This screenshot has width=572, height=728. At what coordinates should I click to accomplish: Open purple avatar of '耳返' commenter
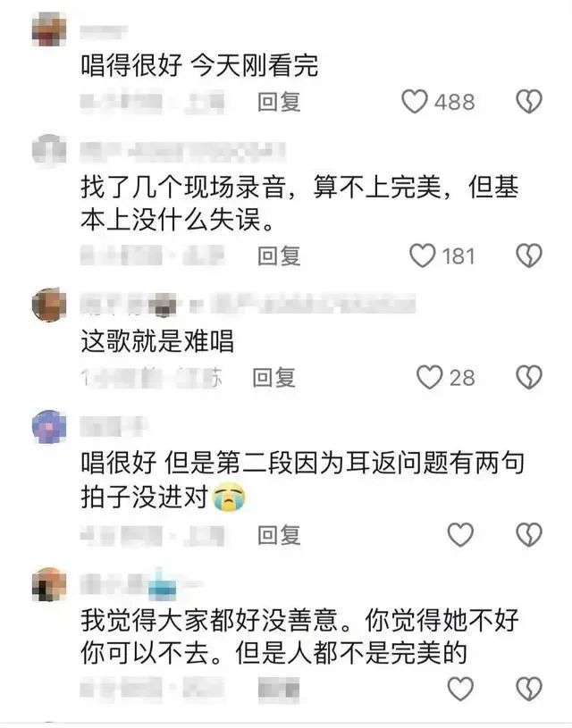point(49,427)
